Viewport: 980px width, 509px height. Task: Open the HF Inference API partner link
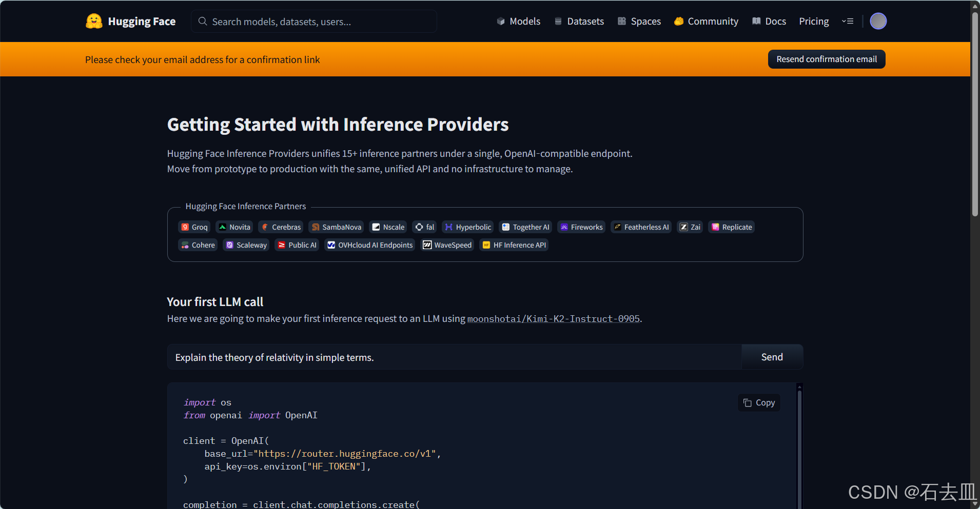point(514,245)
